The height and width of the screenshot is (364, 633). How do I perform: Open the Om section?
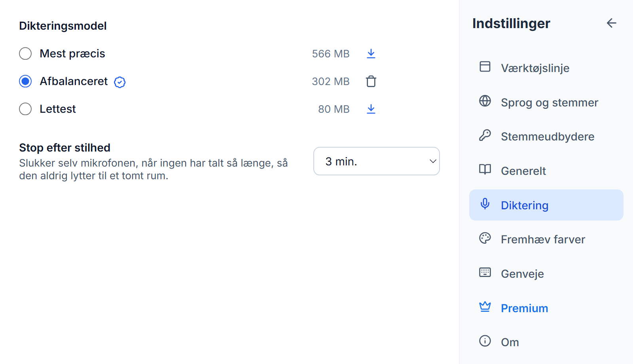coord(546,342)
